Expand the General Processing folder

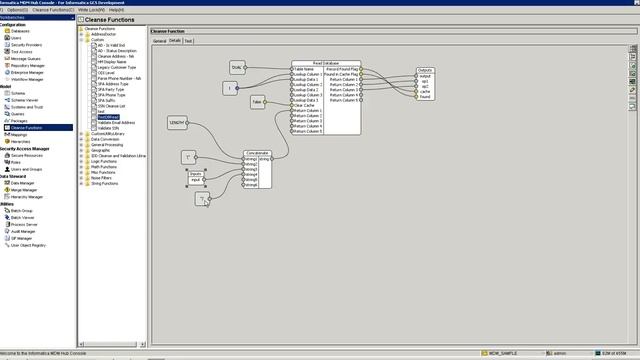pyautogui.click(x=81, y=145)
